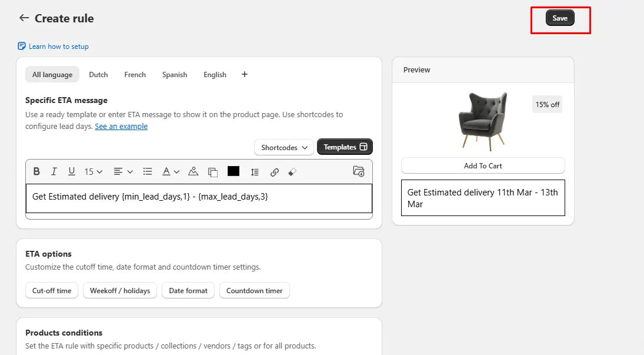Switch to the Spanish tab

[175, 74]
